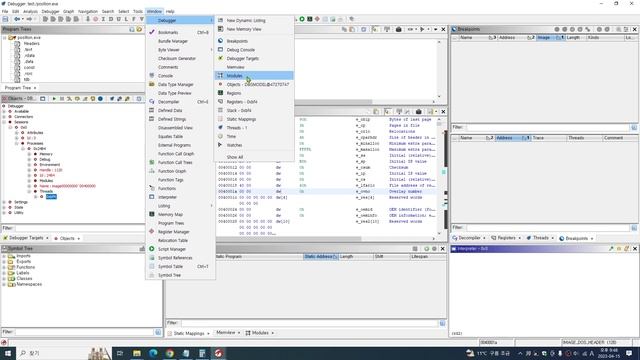Click the Script Manager green icon in menu
Screen dimensions: 640x360
click(152, 249)
